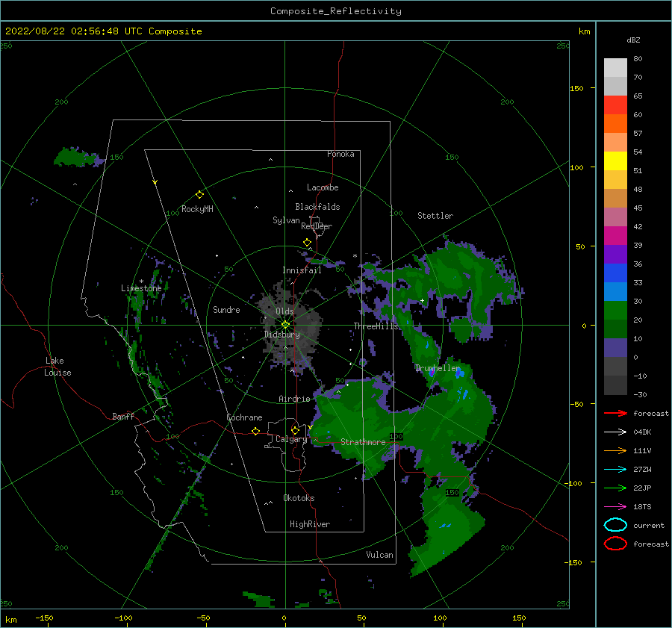Click the Ponoka label
672x628 pixels.
tap(340, 154)
